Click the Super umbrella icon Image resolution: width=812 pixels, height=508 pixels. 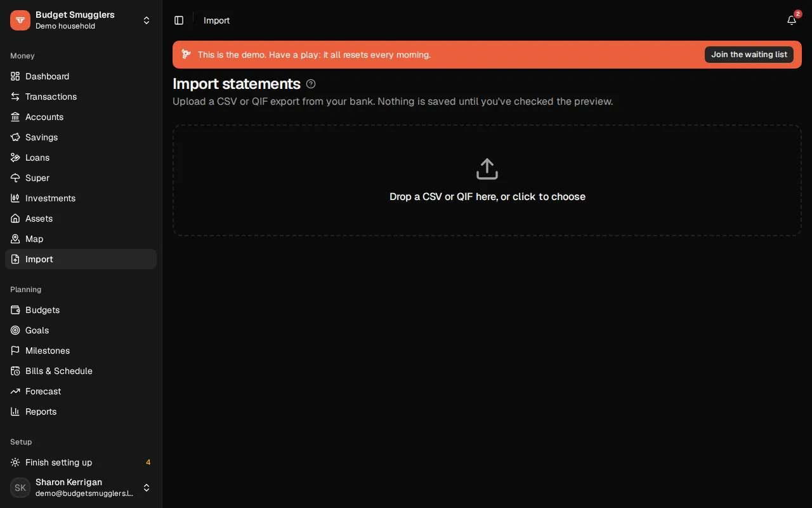15,178
